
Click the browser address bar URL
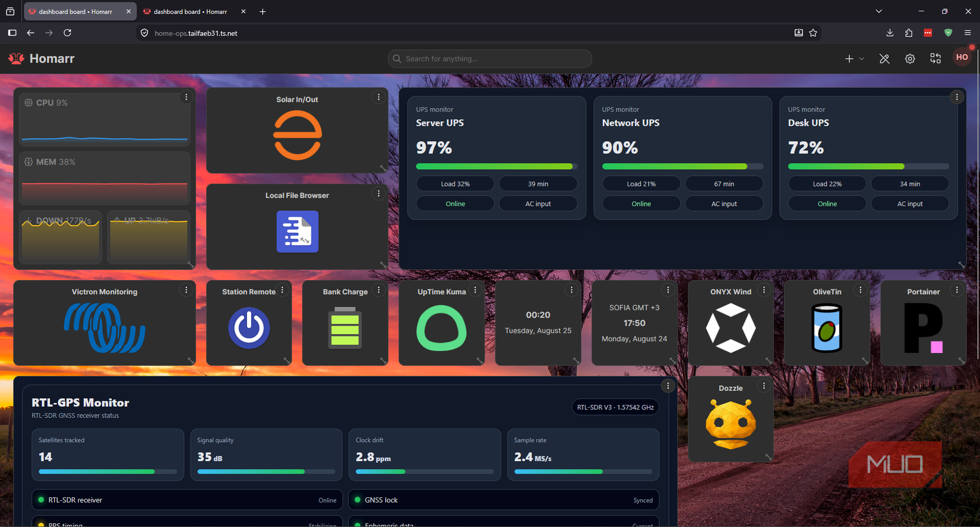click(196, 33)
